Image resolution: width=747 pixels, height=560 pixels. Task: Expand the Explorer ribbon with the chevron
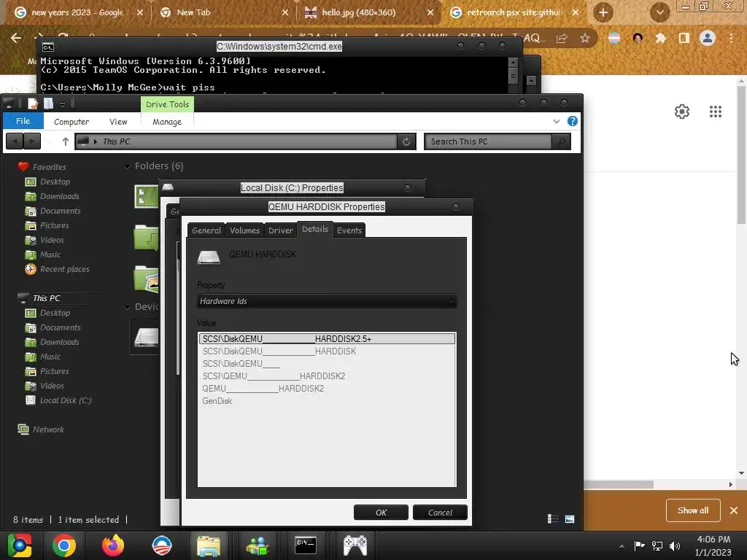(557, 122)
